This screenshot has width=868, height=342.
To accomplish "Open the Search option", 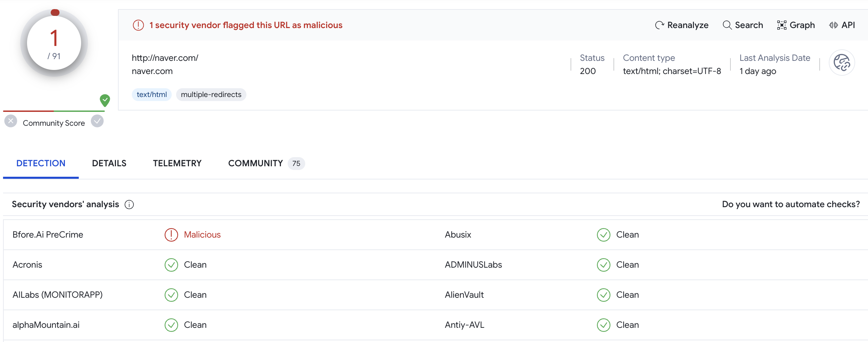I will coord(743,25).
